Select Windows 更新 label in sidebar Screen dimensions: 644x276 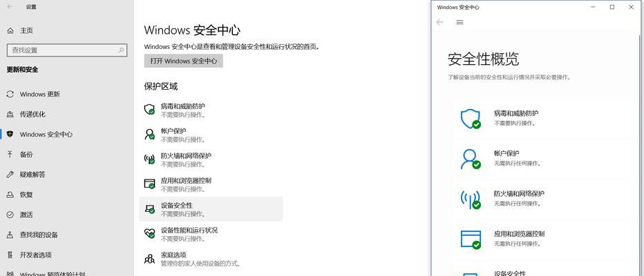click(x=40, y=94)
